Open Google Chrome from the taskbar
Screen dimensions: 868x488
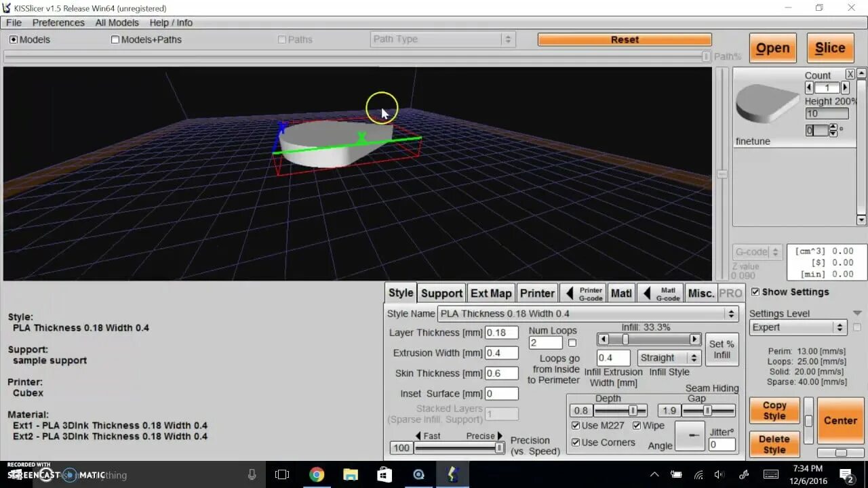317,474
